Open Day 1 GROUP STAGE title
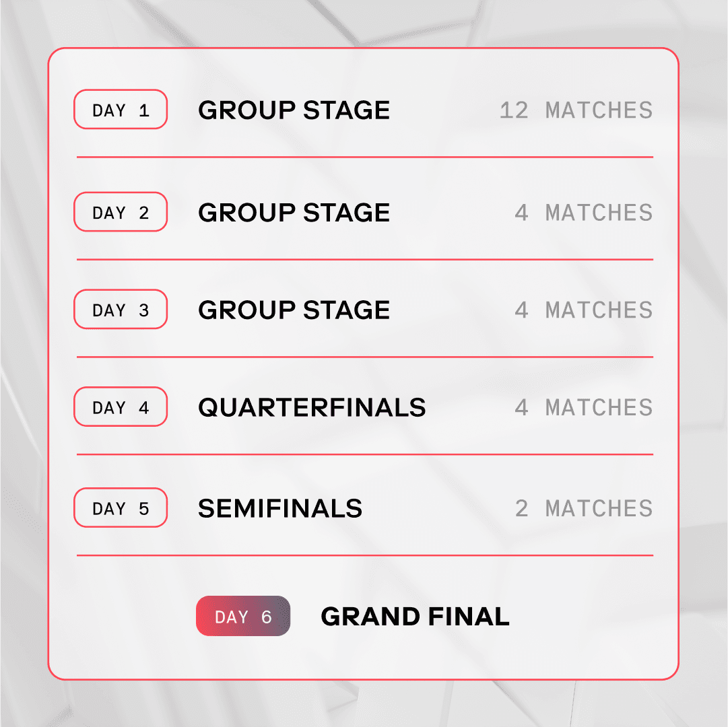This screenshot has width=728, height=727. (294, 110)
